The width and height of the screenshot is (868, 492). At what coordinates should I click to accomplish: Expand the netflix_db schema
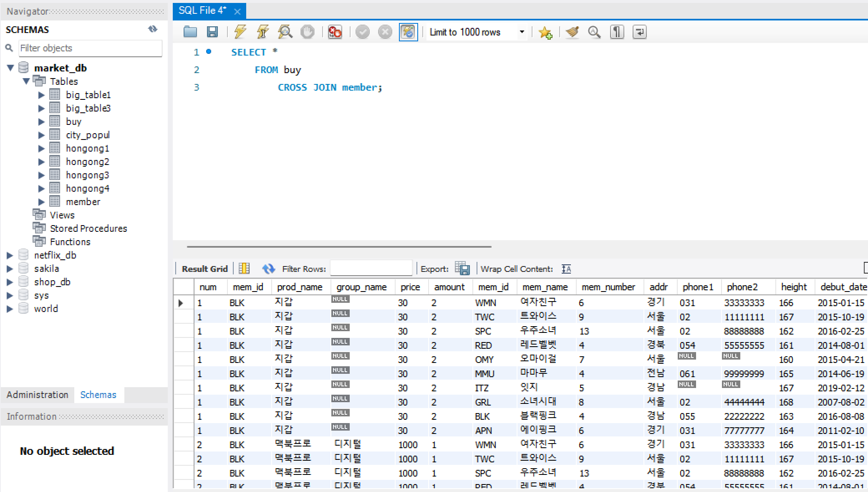10,255
